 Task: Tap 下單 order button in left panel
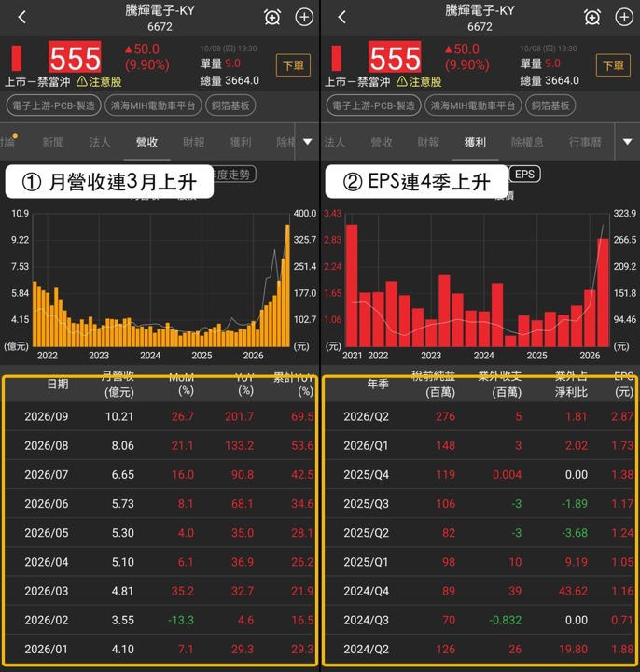[294, 65]
